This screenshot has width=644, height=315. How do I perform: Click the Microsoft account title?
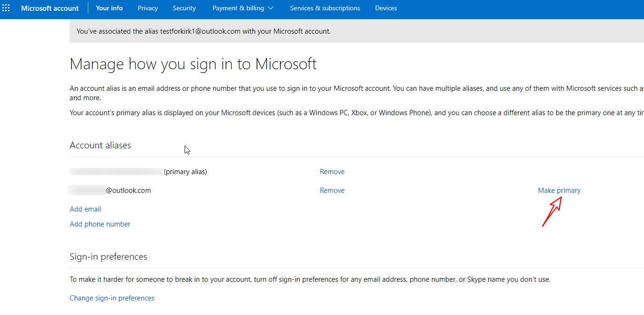(x=50, y=8)
